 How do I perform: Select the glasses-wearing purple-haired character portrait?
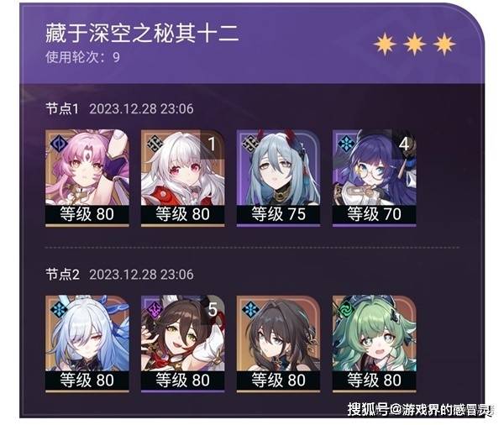point(374,167)
